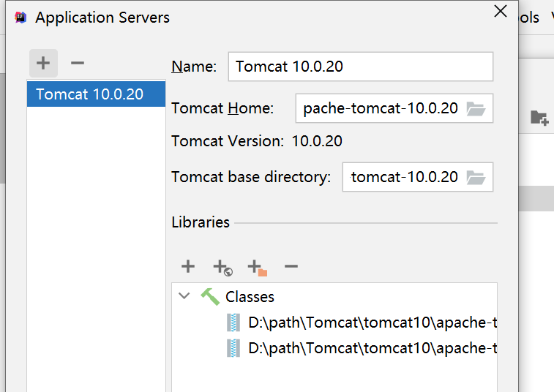Click the Name label
Screen dimensions: 554x392
click(x=194, y=67)
